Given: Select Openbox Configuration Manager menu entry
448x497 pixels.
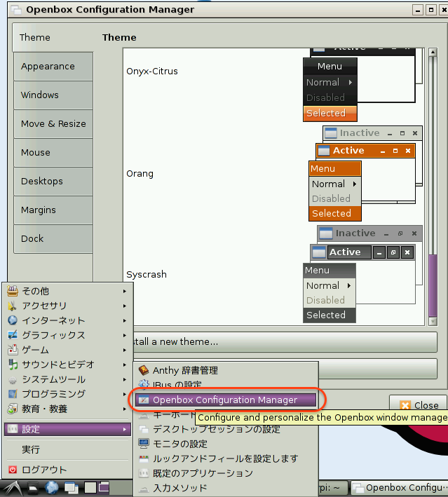Looking at the screenshot, I should click(x=226, y=400).
